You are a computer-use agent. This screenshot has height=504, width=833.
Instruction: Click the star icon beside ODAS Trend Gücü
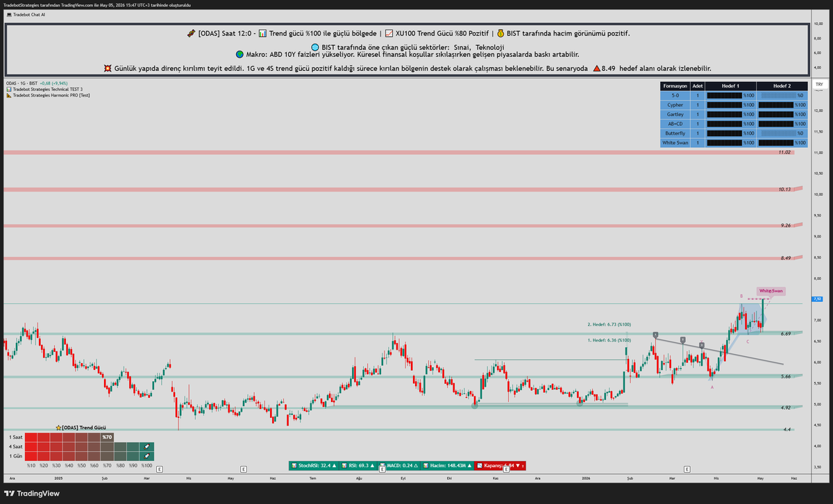58,428
